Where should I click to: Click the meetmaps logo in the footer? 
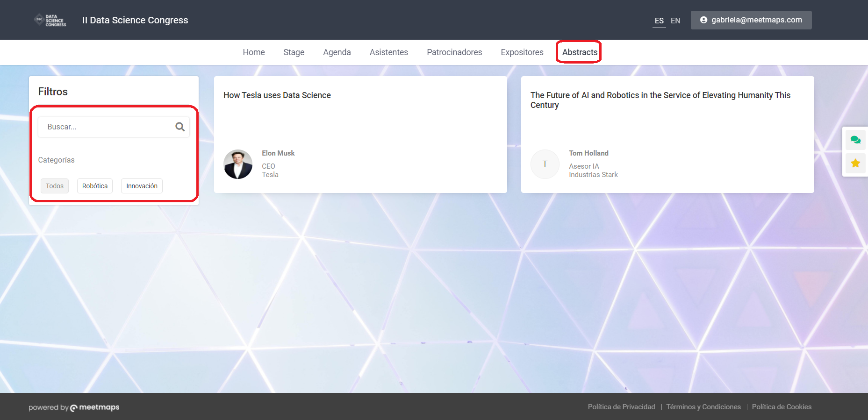(x=94, y=407)
